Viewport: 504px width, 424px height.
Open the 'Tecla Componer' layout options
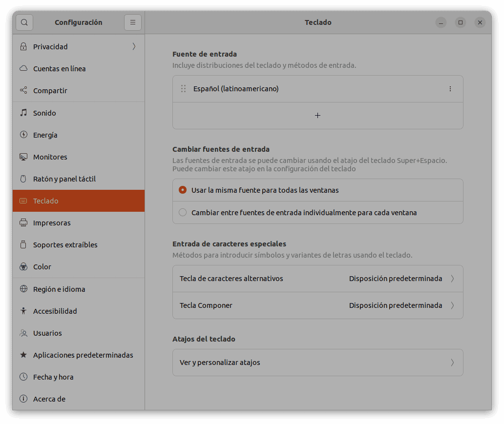coord(317,305)
